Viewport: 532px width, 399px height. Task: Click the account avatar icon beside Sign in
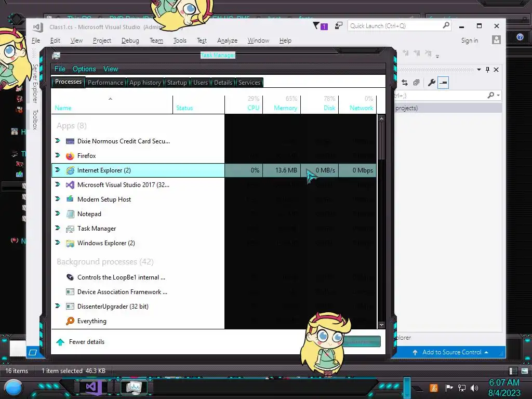pos(496,40)
